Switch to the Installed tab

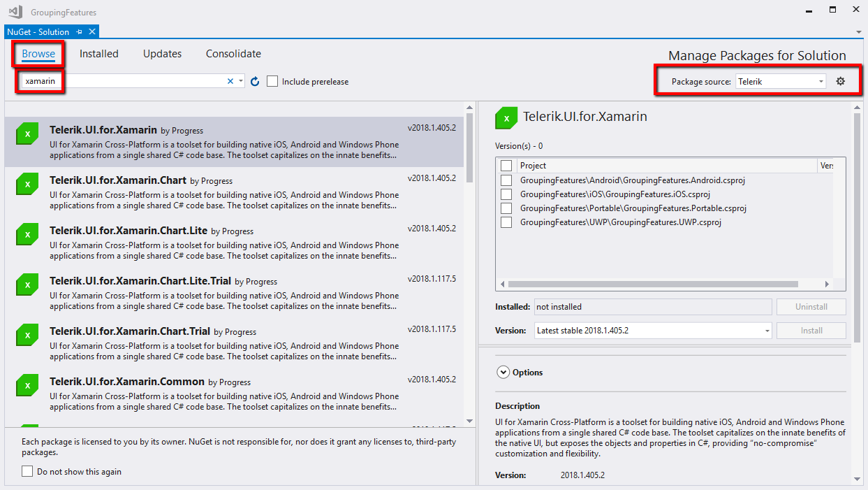(x=98, y=54)
